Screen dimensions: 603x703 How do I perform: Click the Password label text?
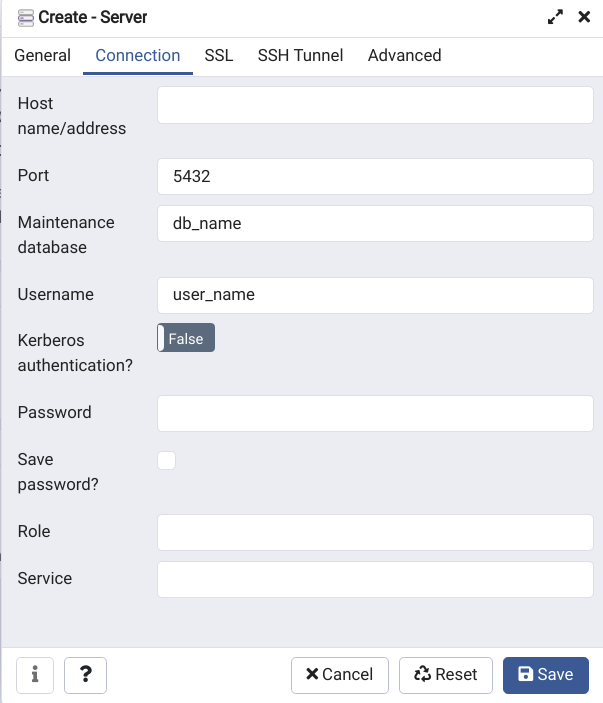pos(54,412)
